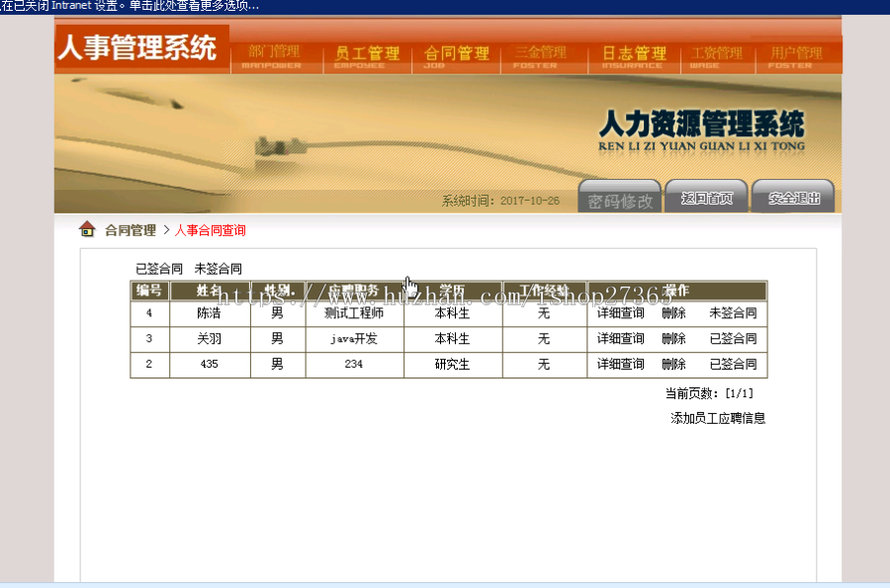890x588 pixels.
Task: Click 已签合同 status in 关羽 row
Action: coord(733,339)
